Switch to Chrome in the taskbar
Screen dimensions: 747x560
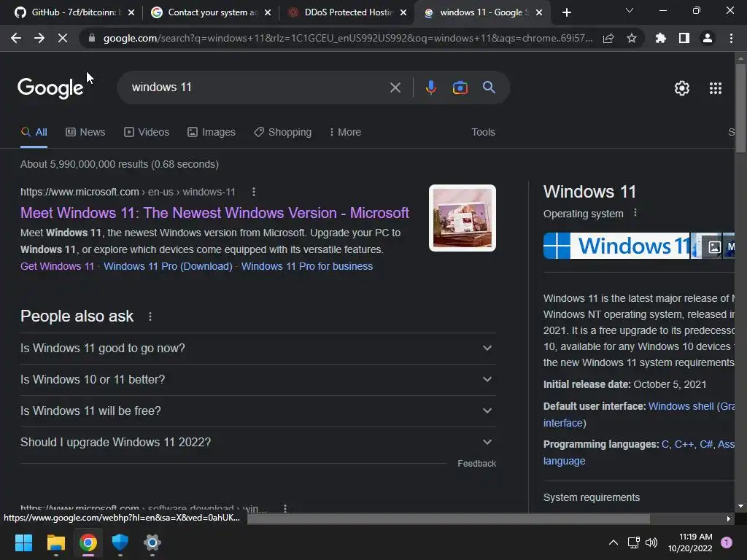pyautogui.click(x=88, y=542)
